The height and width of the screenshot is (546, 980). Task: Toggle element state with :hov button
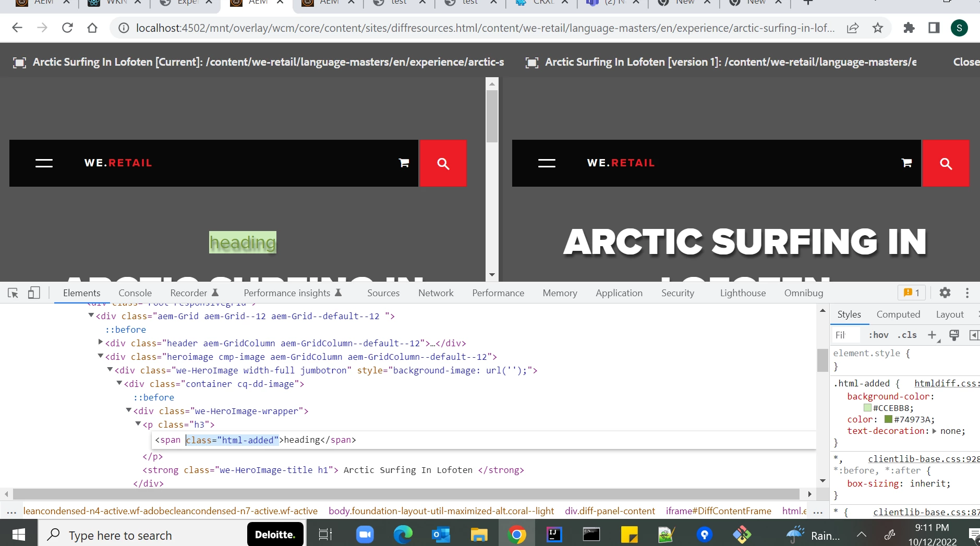tap(878, 335)
